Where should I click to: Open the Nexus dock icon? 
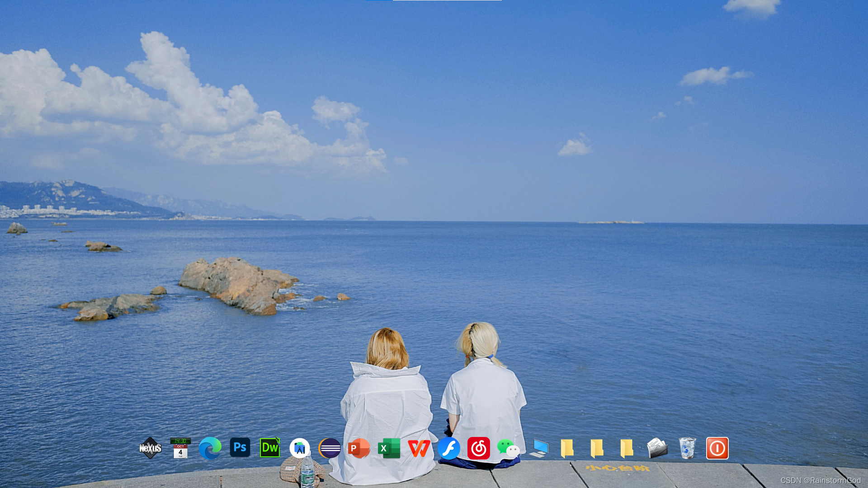pyautogui.click(x=150, y=448)
